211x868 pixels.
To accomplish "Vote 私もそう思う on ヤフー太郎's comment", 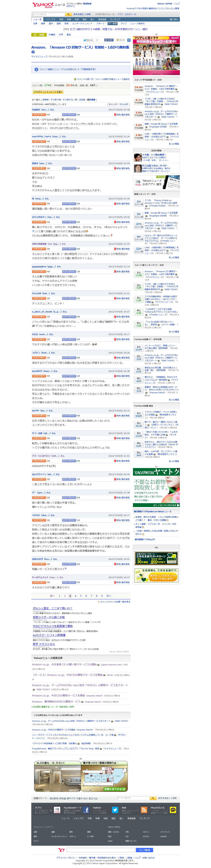I will click(39, 438).
